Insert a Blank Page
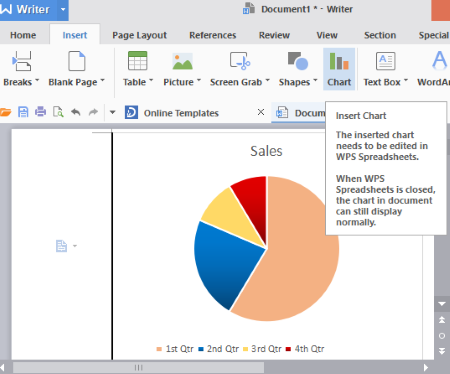 coord(76,69)
